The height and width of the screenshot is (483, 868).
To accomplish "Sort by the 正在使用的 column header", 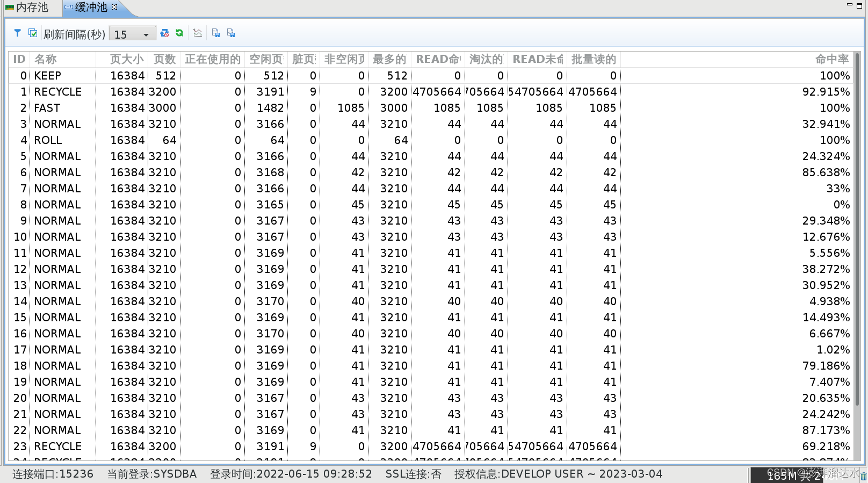I will coord(212,59).
